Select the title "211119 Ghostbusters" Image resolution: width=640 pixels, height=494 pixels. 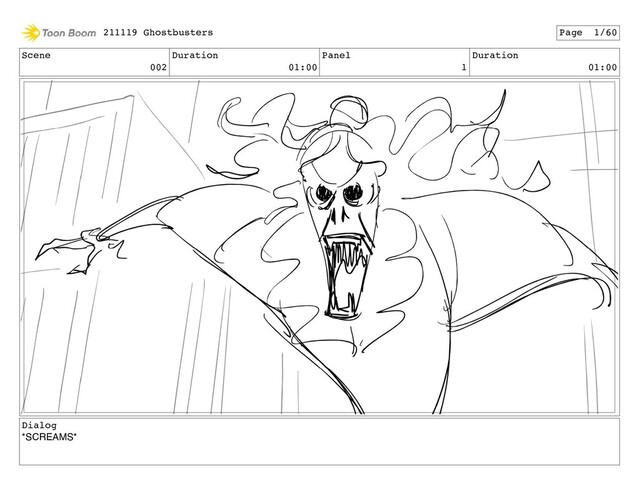[158, 33]
